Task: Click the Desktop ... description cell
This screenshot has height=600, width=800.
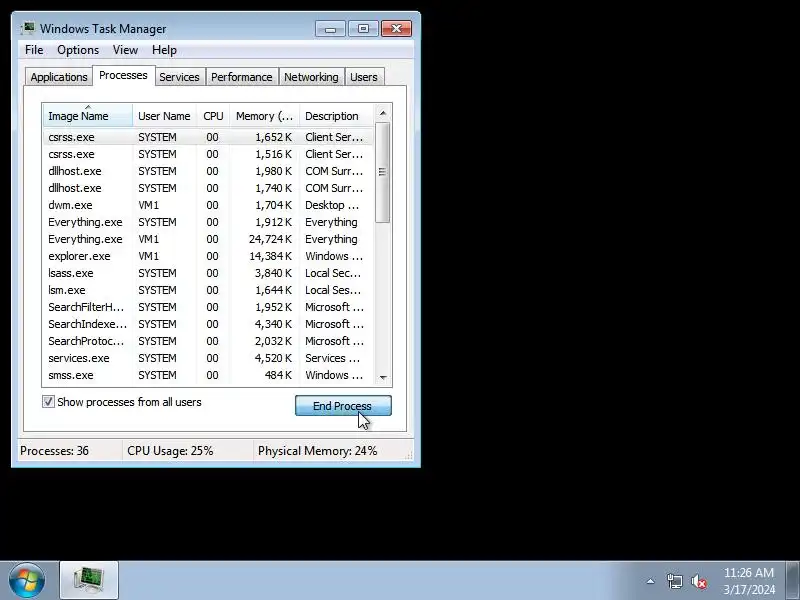Action: pos(332,205)
